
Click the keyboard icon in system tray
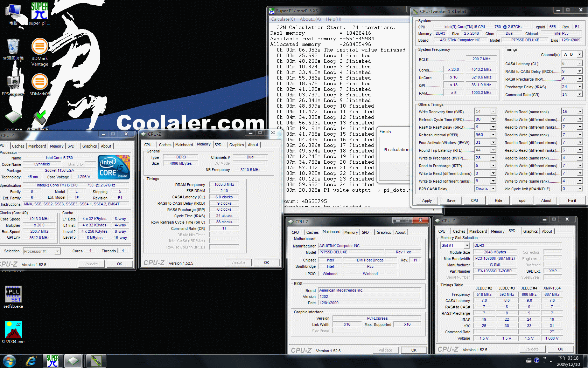[529, 360]
